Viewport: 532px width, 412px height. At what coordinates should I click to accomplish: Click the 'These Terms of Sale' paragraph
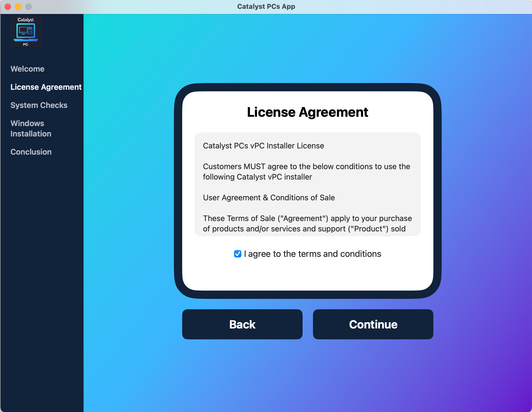[x=307, y=223]
